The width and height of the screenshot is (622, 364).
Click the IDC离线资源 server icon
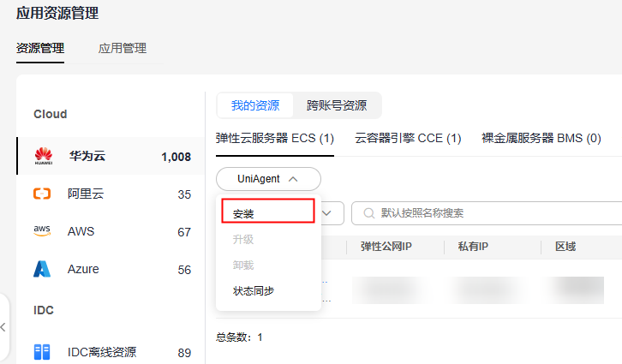click(x=42, y=352)
